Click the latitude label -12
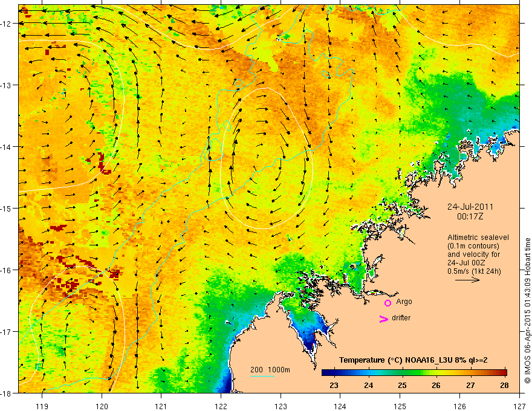The image size is (532, 411). coord(6,24)
